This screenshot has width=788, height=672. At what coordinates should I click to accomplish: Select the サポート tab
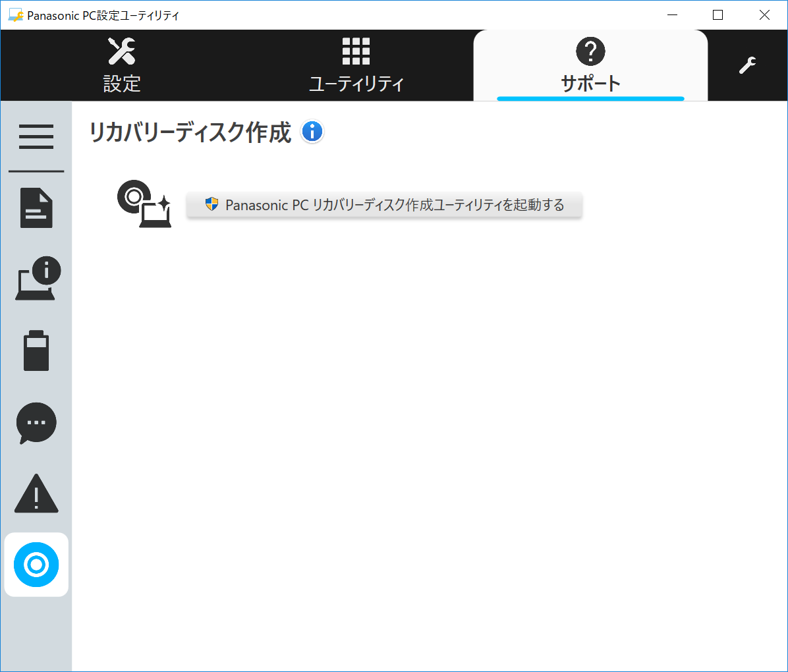tap(590, 65)
